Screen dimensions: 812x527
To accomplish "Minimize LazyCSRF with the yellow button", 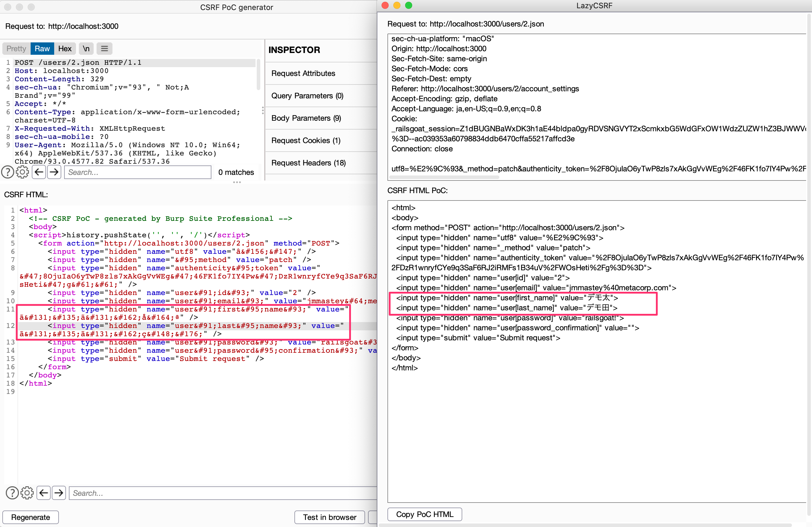I will coord(397,5).
